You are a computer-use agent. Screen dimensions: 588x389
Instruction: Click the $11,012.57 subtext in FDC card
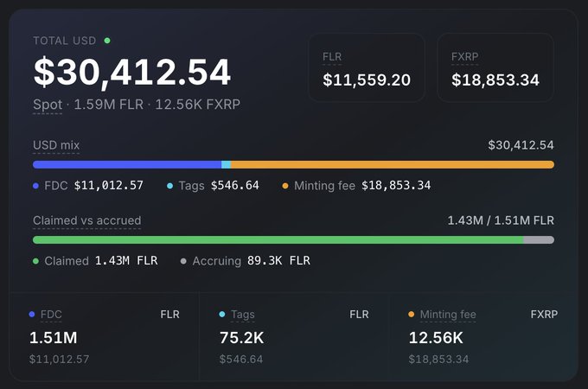pyautogui.click(x=60, y=360)
